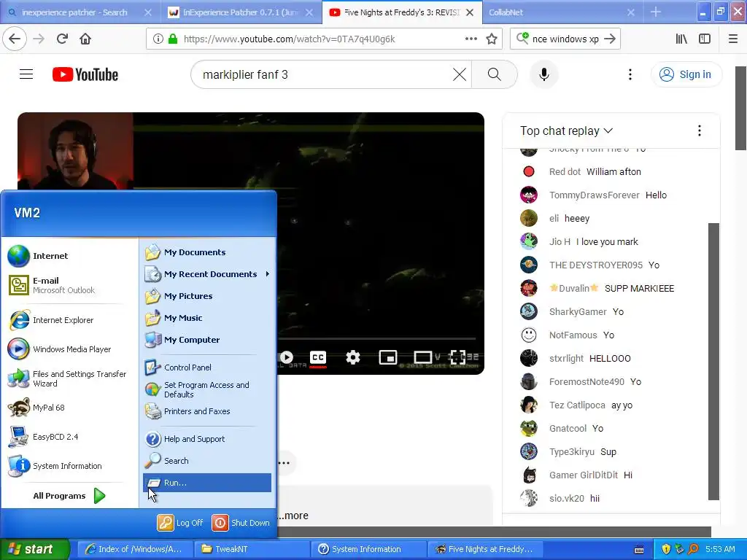Image resolution: width=747 pixels, height=560 pixels.
Task: Open page actions three-dot menu
Action: click(471, 39)
